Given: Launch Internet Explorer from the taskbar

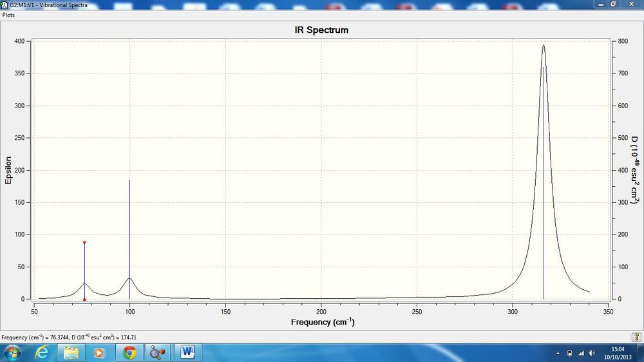Looking at the screenshot, I should pyautogui.click(x=42, y=353).
